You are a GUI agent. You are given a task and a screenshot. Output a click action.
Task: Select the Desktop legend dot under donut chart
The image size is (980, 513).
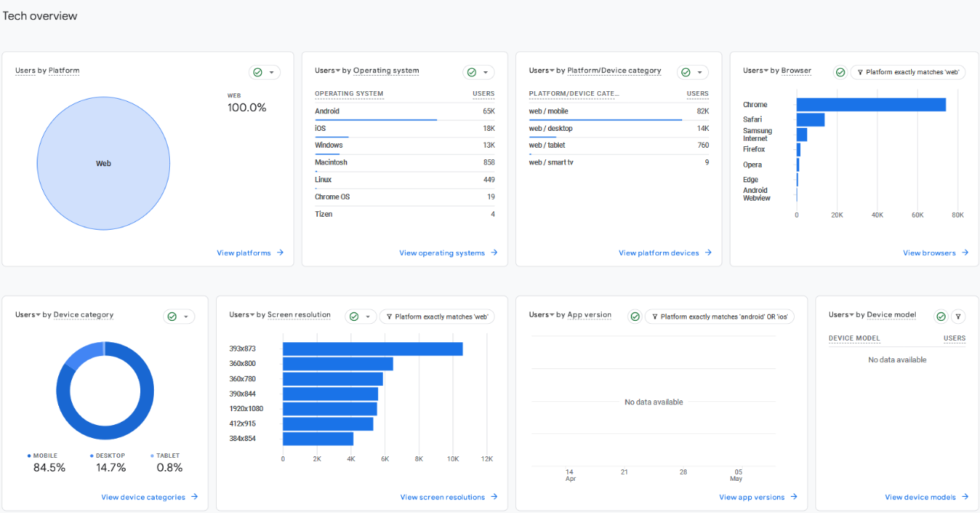tap(91, 456)
